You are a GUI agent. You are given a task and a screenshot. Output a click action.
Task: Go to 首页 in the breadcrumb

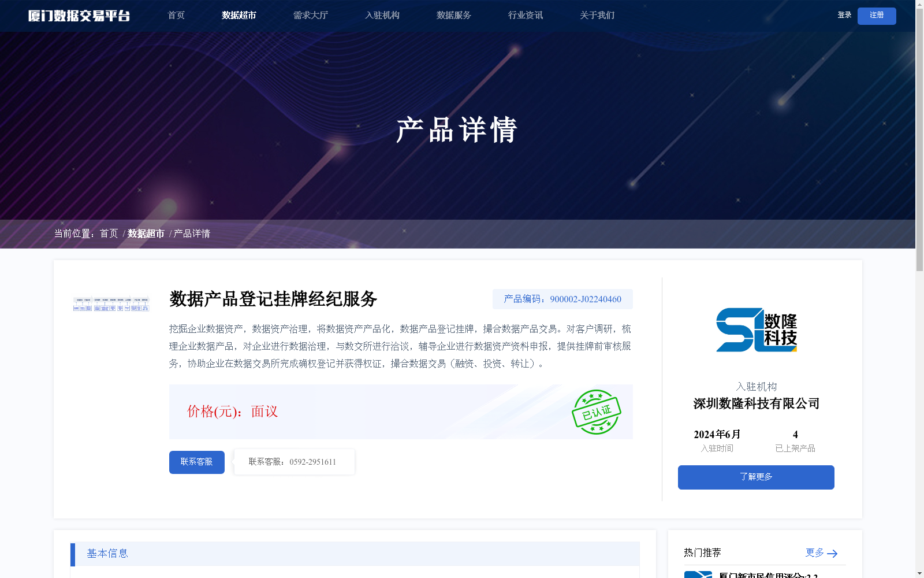109,234
